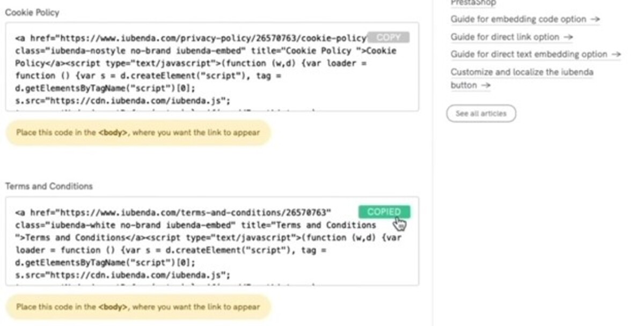This screenshot has width=644, height=326.
Task: Click the body placement note under Cookie Policy
Action: pyautogui.click(x=138, y=132)
